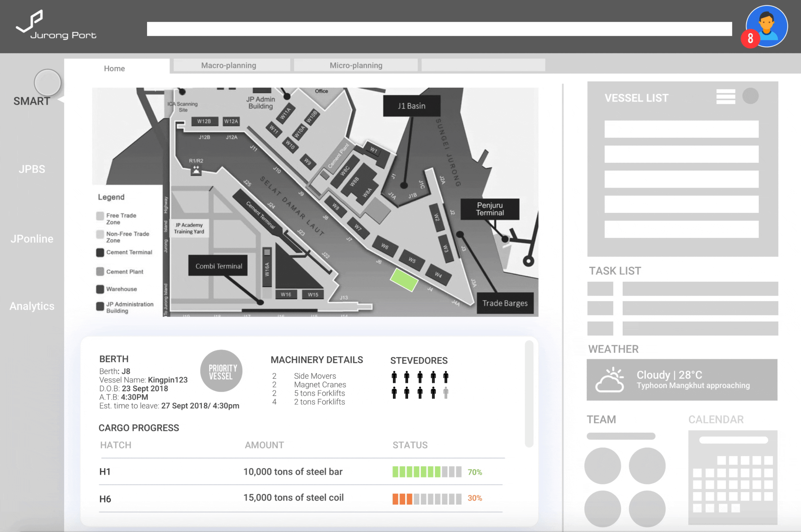Select warehouse W16 on the map
The width and height of the screenshot is (801, 532).
286,294
